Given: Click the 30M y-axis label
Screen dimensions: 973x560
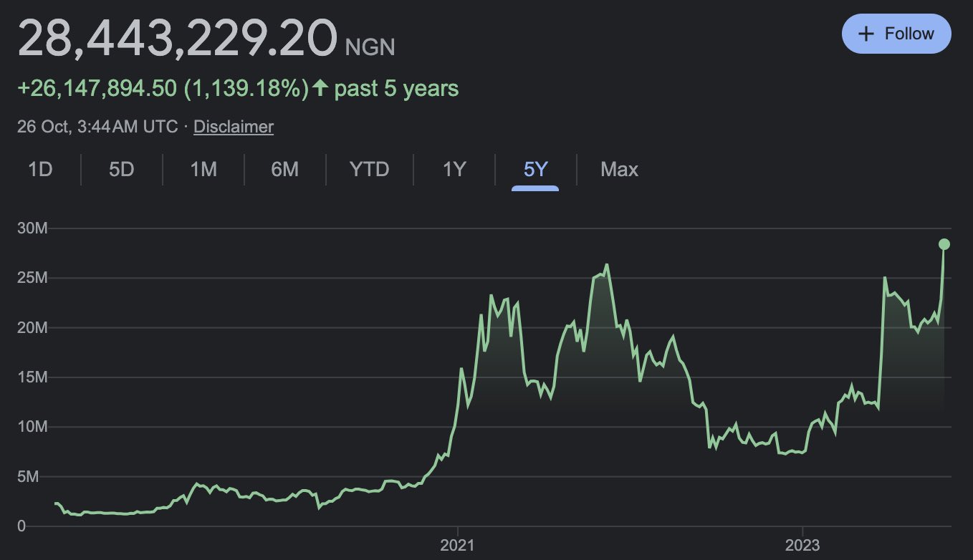Looking at the screenshot, I should point(32,228).
